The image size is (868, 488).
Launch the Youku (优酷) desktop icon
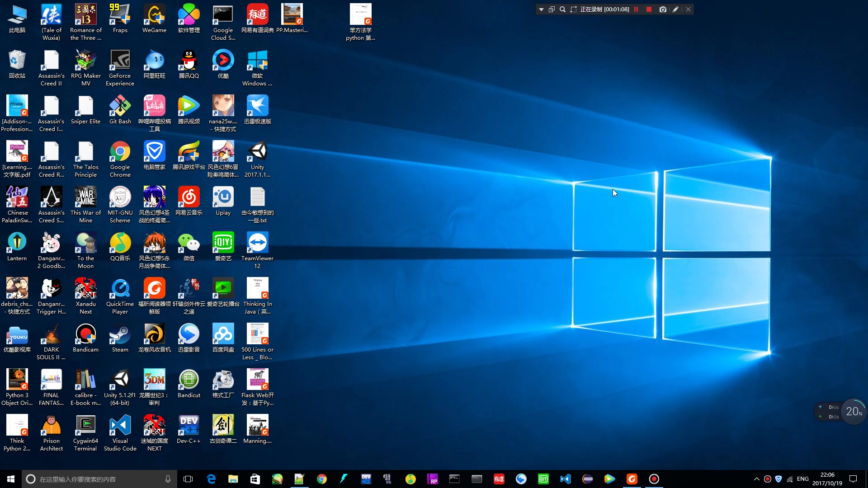pyautogui.click(x=223, y=64)
